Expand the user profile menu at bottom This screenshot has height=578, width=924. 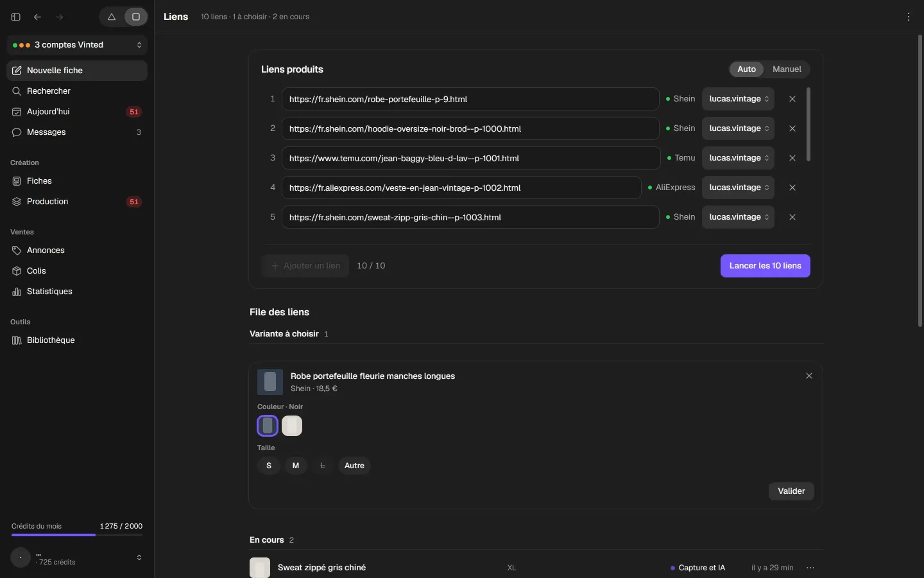click(x=77, y=557)
